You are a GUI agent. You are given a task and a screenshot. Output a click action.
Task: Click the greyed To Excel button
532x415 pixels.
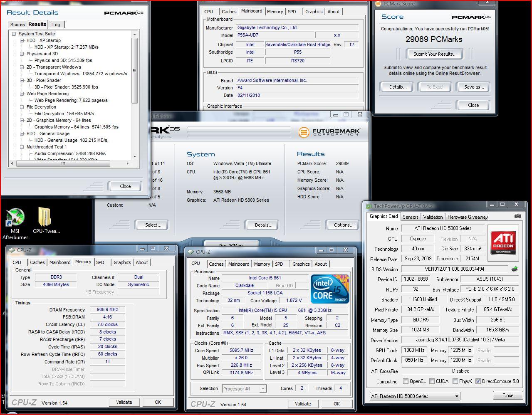(435, 87)
